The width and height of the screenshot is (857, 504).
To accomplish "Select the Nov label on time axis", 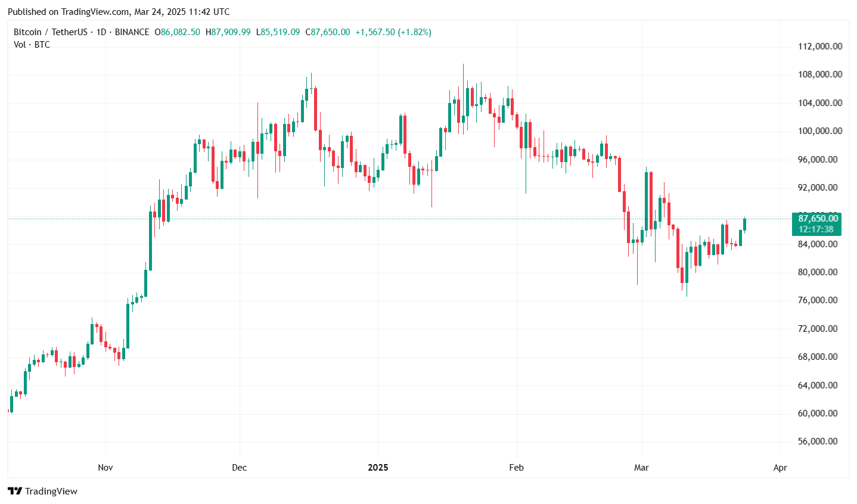I will click(105, 468).
